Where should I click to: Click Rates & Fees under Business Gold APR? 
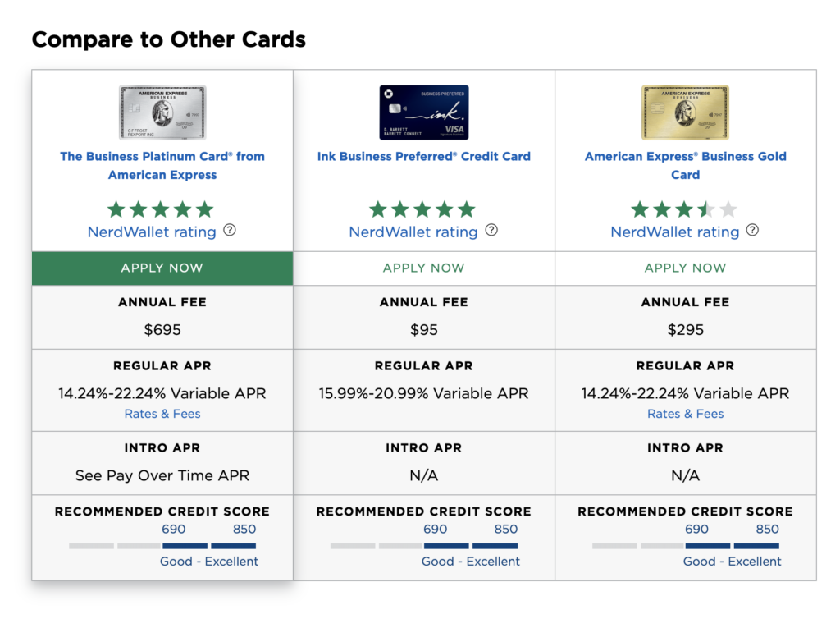685,414
